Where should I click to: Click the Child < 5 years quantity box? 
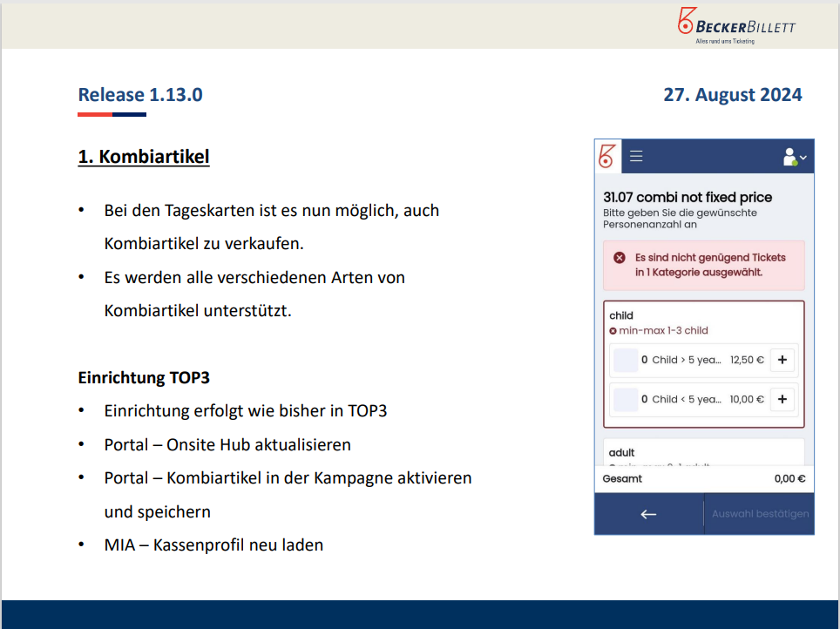click(626, 400)
